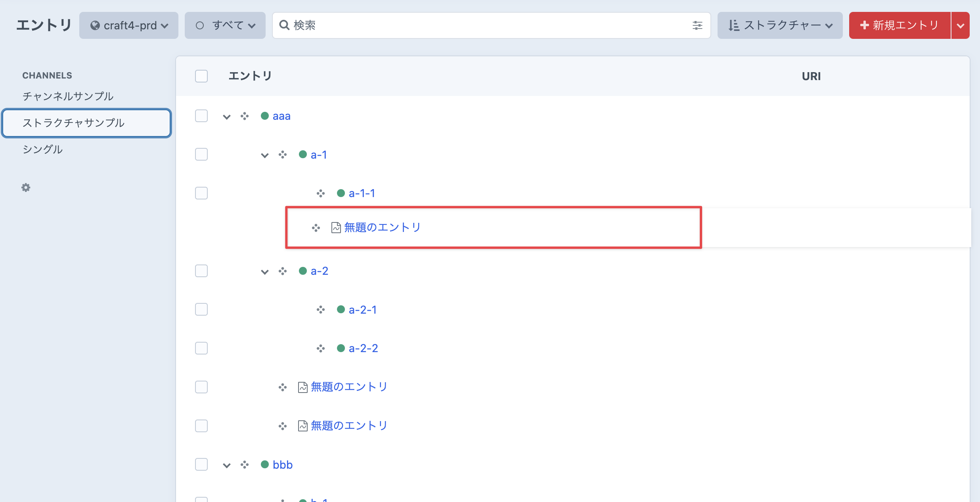Toggle the select-all entries checkbox
The width and height of the screenshot is (980, 502).
click(201, 76)
